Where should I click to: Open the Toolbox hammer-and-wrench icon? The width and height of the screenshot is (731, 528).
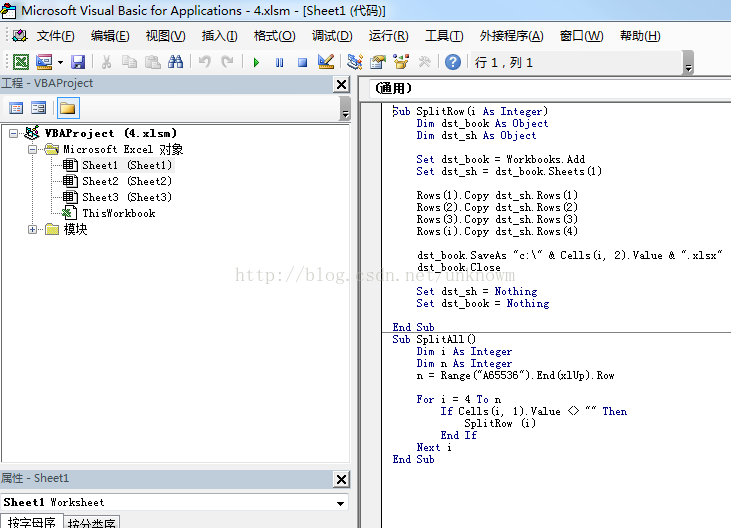click(424, 62)
